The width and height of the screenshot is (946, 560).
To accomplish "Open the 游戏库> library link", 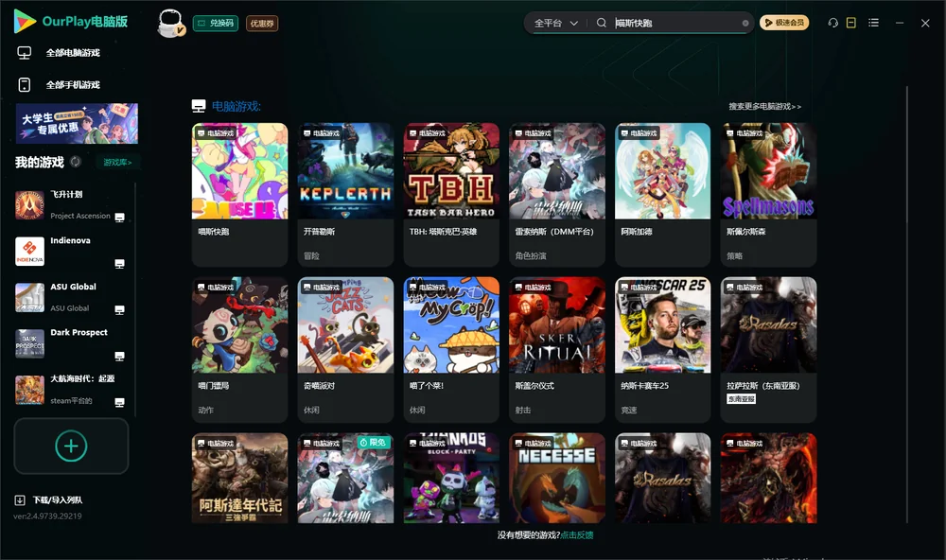I will (117, 163).
